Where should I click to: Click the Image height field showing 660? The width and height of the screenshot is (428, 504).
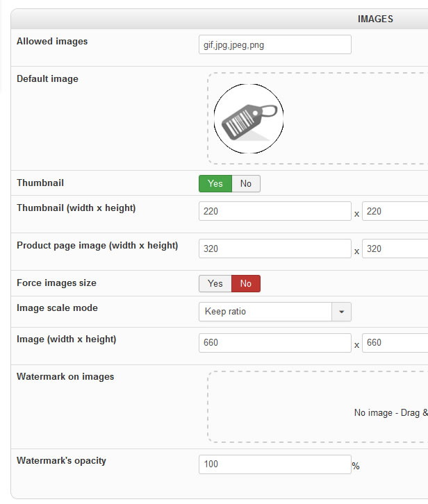coord(395,343)
